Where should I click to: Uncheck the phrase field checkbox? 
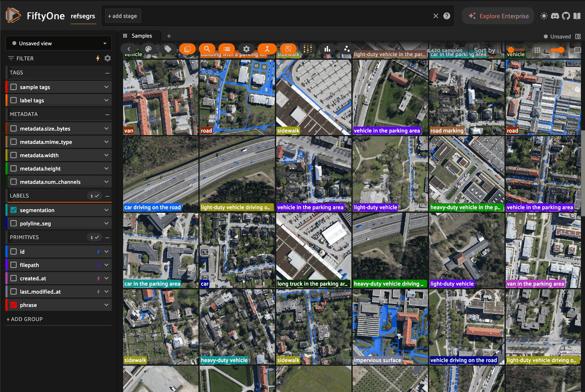[14, 305]
